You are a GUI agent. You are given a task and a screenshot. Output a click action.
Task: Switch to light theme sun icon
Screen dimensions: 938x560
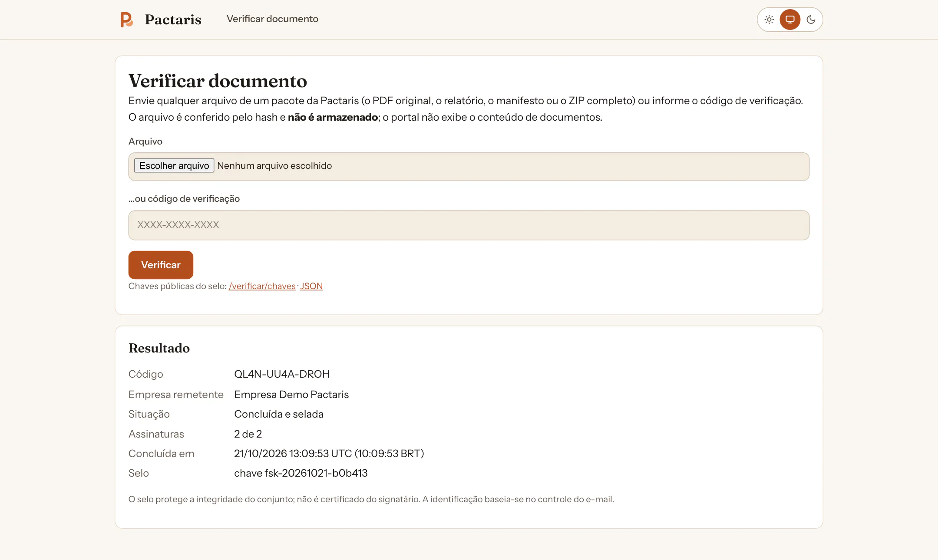(x=769, y=20)
